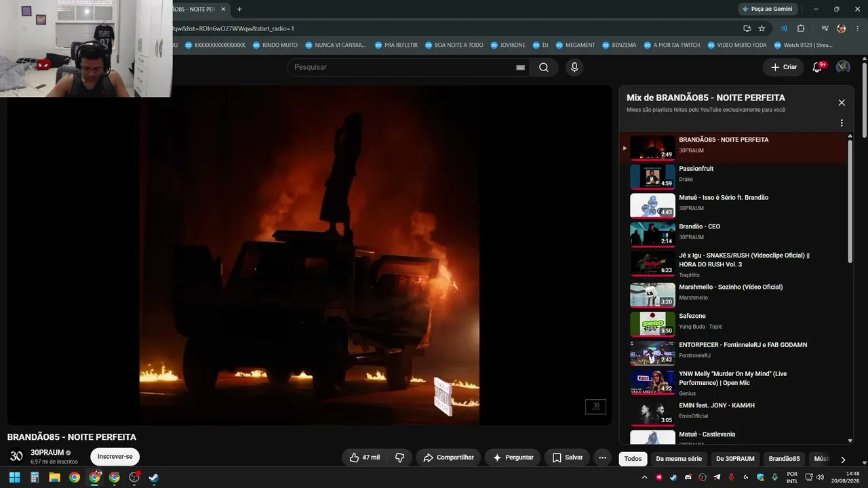Open YouTube notifications bell
This screenshot has width=868, height=488.
click(817, 67)
